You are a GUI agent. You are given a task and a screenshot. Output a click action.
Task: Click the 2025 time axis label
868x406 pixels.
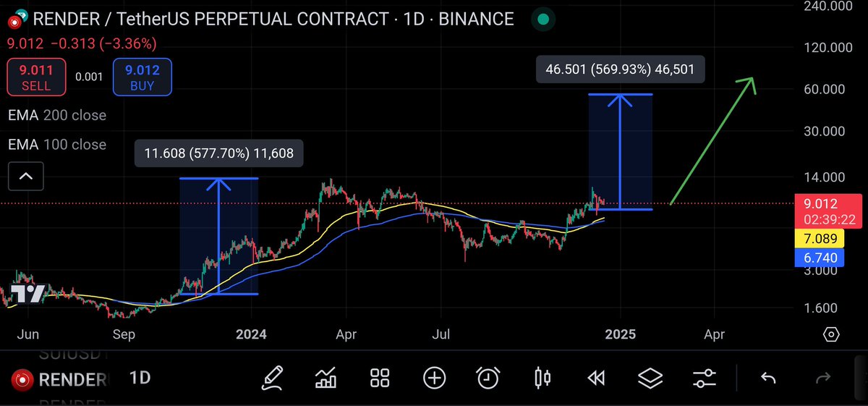(621, 334)
